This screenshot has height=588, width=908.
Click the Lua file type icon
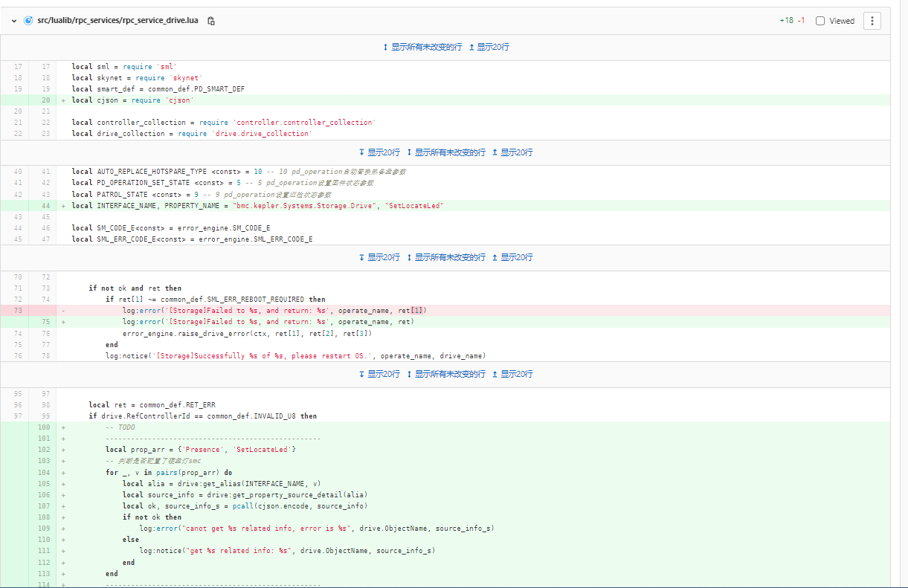[x=28, y=21]
